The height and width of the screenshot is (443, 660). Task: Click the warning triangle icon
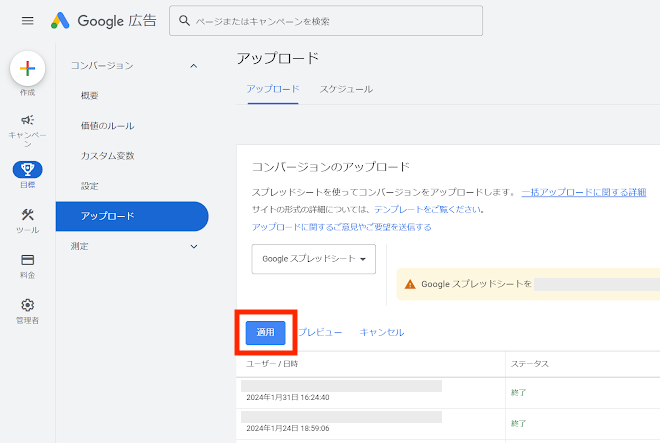(x=410, y=285)
